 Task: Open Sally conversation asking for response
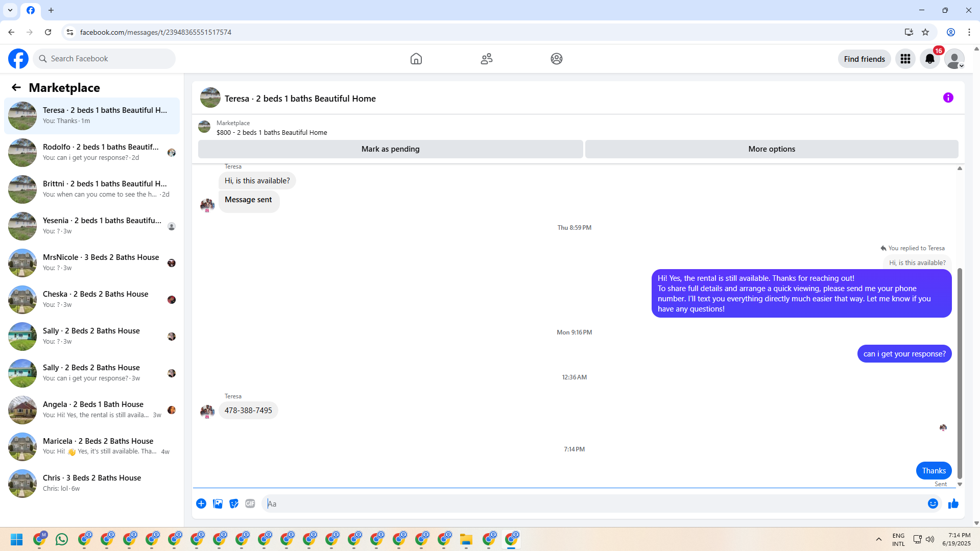click(92, 373)
